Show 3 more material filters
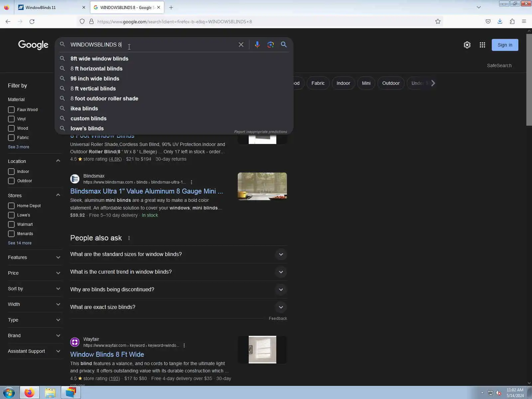This screenshot has width=532, height=399. click(19, 147)
